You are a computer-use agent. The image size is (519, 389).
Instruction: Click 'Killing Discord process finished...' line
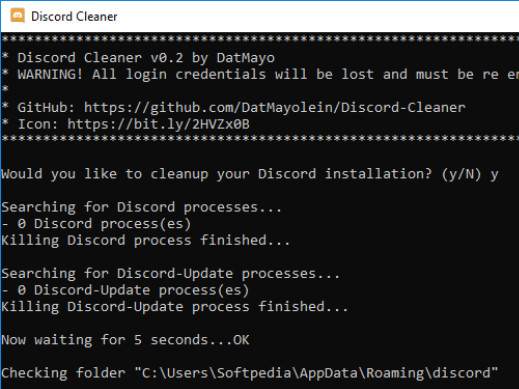(146, 240)
